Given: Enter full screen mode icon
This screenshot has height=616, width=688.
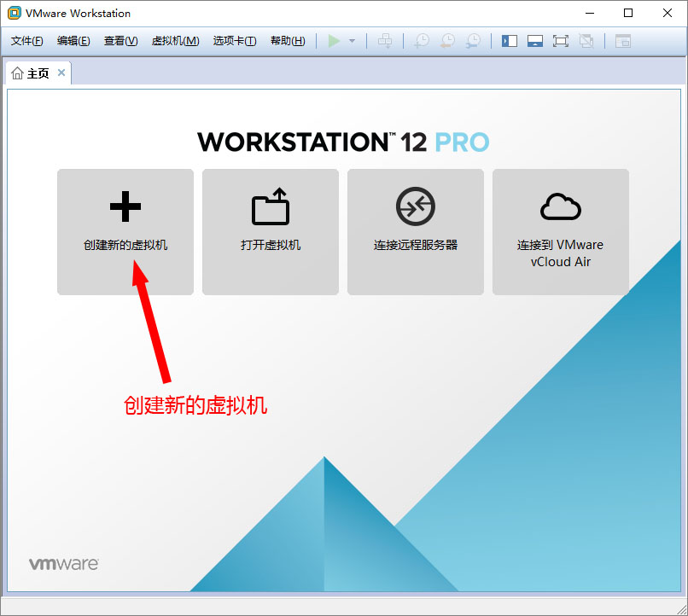Looking at the screenshot, I should point(561,41).
